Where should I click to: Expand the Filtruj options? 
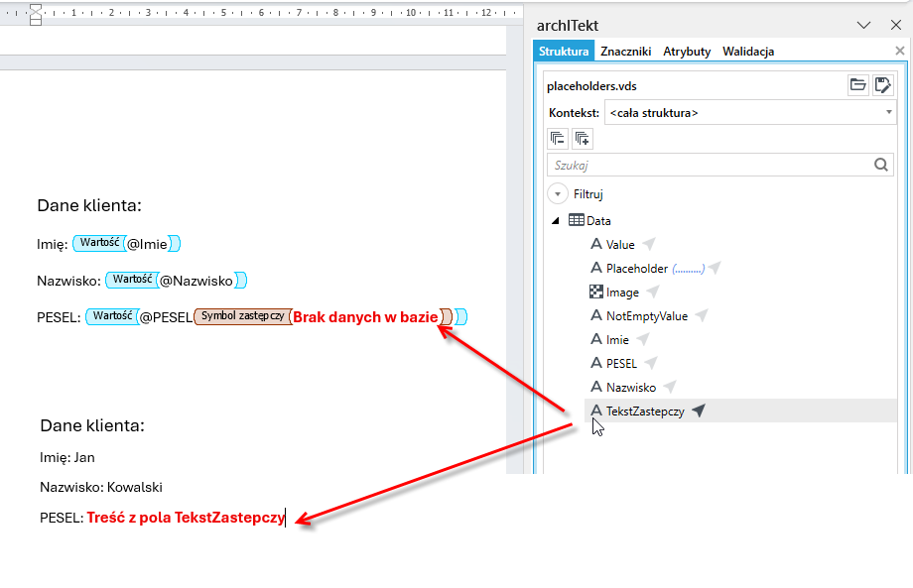[558, 193]
